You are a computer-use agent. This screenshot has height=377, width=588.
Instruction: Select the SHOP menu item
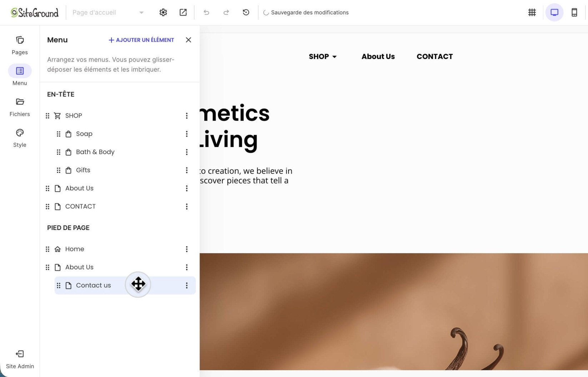pyautogui.click(x=74, y=116)
